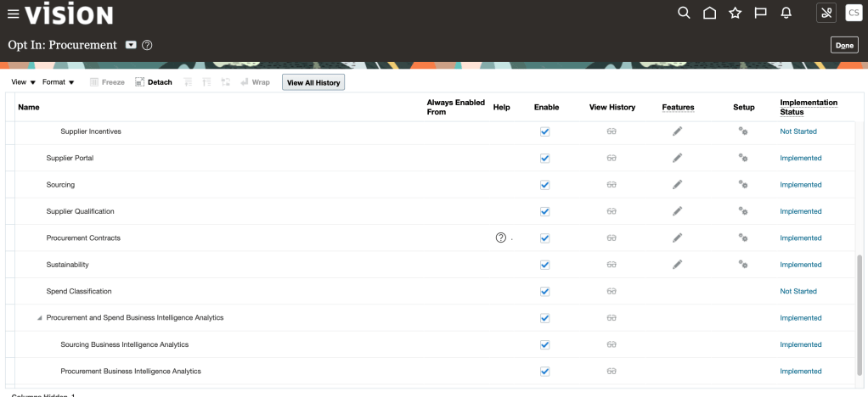
Task: Open the hamburger navigator menu
Action: [13, 14]
